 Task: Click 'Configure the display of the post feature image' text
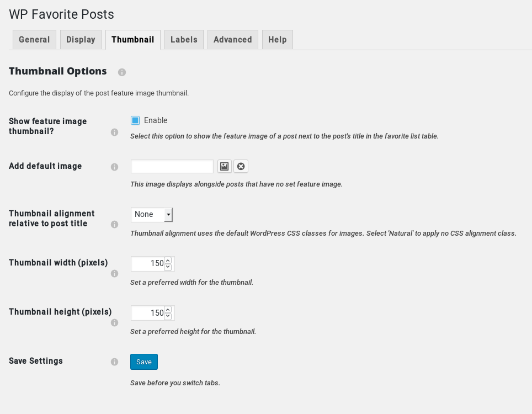pyautogui.click(x=99, y=93)
